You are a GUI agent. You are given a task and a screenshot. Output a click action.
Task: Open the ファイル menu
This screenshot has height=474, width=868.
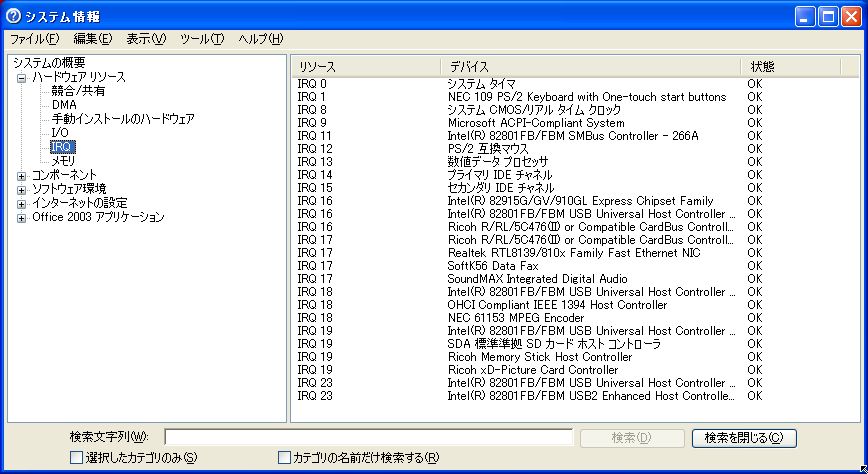pos(34,39)
